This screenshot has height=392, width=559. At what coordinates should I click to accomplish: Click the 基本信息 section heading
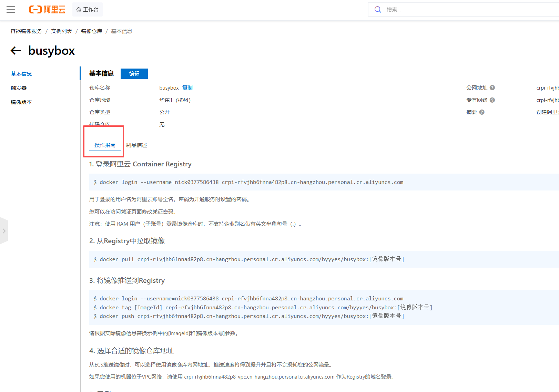(101, 73)
